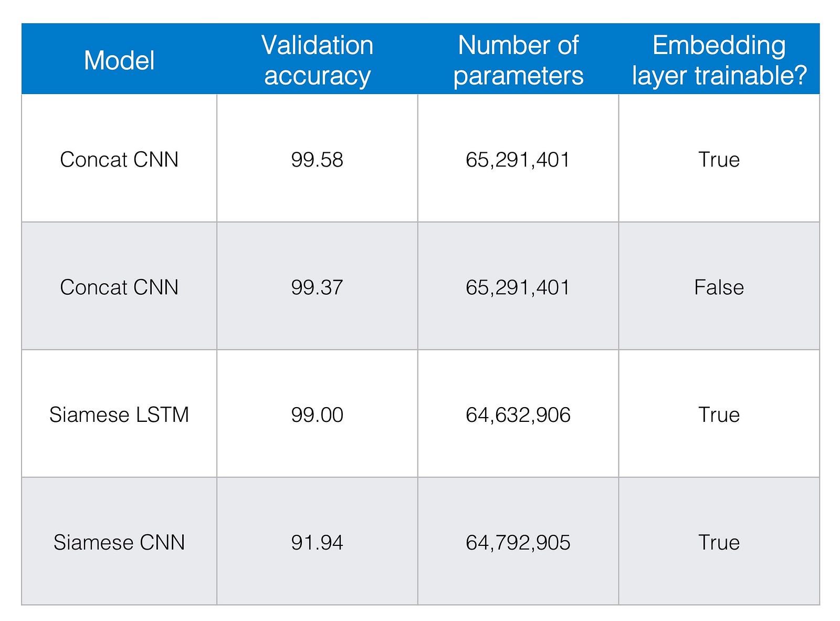The height and width of the screenshot is (621, 840).
Task: Click the 64,792,905 parameters cell
Action: (x=518, y=542)
